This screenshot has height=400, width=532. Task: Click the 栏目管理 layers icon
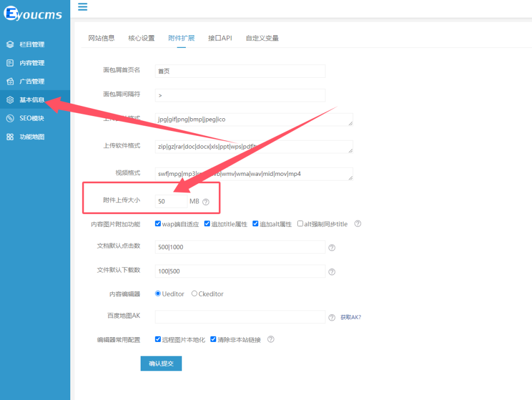click(x=10, y=44)
